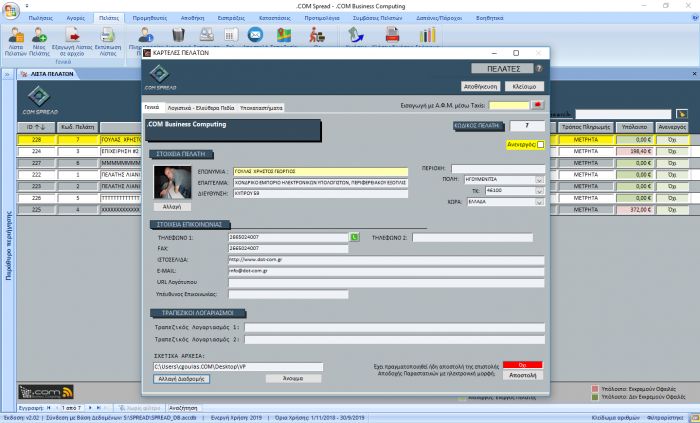
Task: Click Εξαγωγή Λίστας σε αρχείο icon
Action: (x=72, y=42)
